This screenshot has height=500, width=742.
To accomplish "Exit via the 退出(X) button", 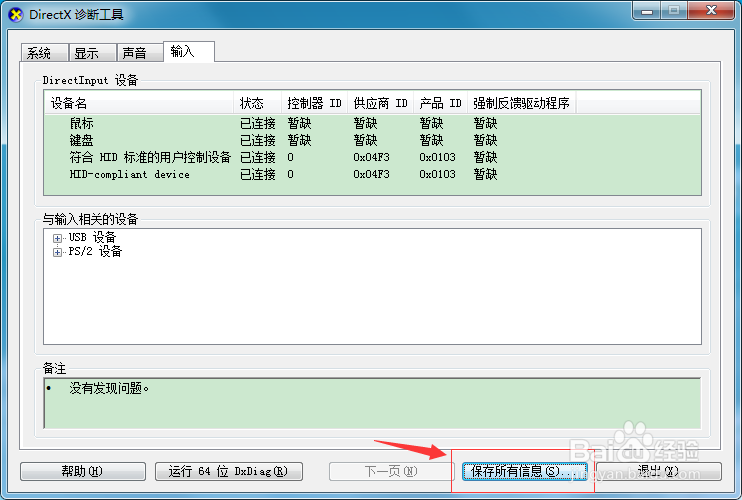I will pyautogui.click(x=658, y=471).
